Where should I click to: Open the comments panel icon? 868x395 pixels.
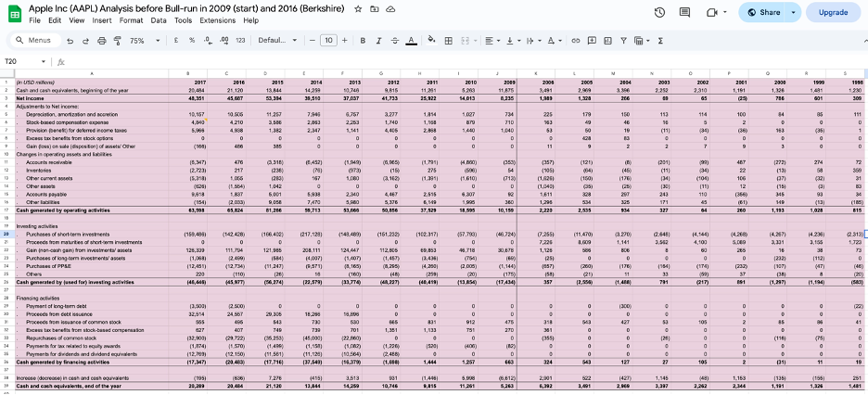pos(684,12)
